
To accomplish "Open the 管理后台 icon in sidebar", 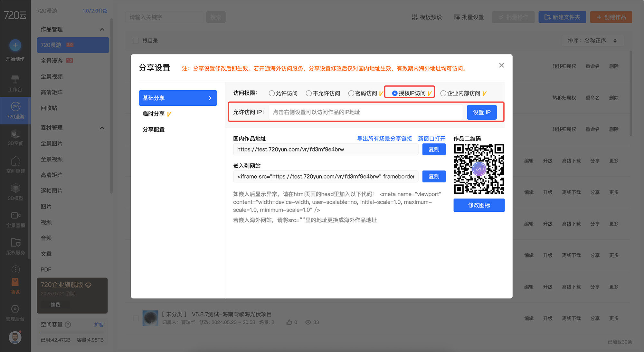I will (x=15, y=309).
